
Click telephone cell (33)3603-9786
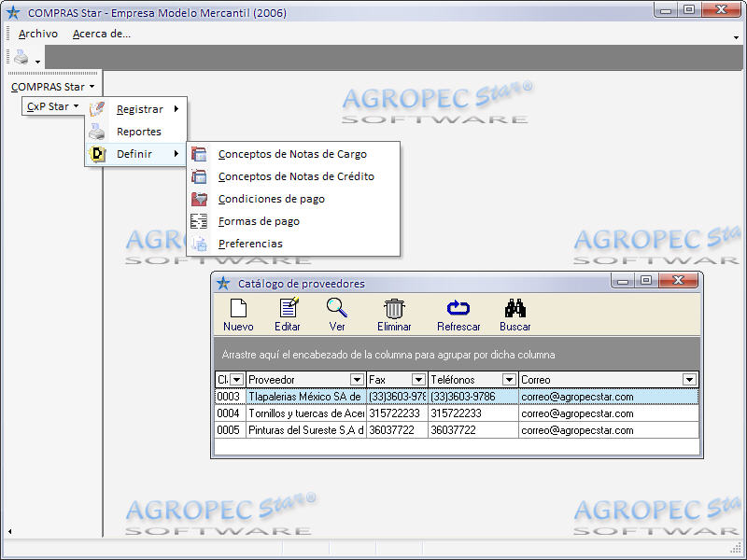pos(473,397)
